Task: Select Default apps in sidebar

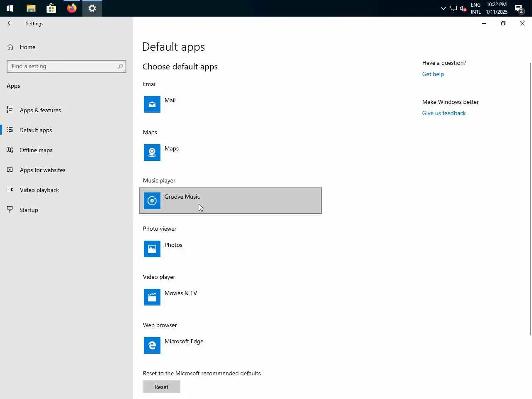Action: pyautogui.click(x=66, y=130)
